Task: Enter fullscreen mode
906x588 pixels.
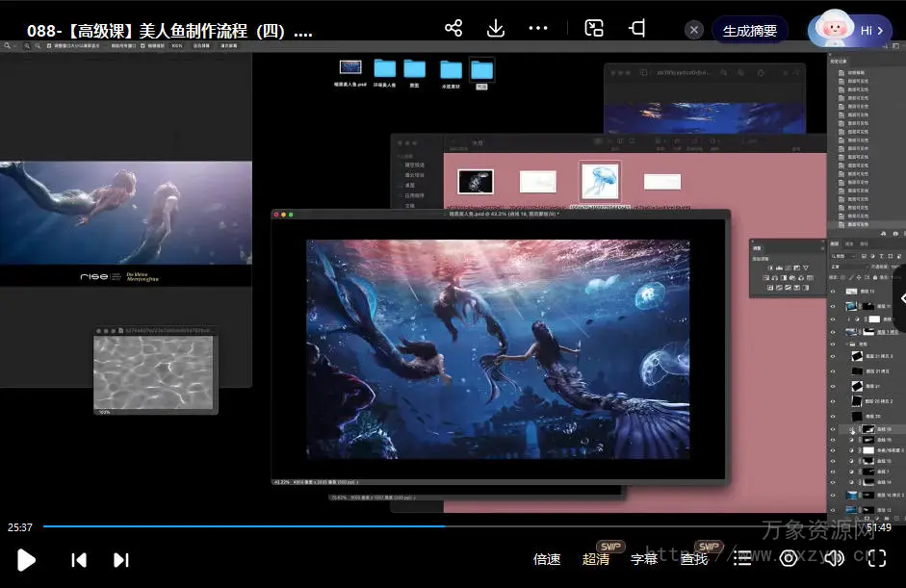Action: tap(876, 558)
